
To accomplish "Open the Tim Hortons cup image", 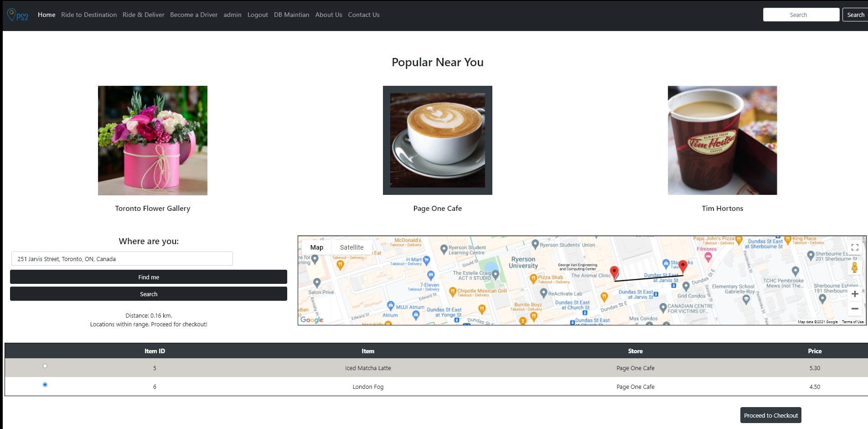I will pyautogui.click(x=723, y=141).
